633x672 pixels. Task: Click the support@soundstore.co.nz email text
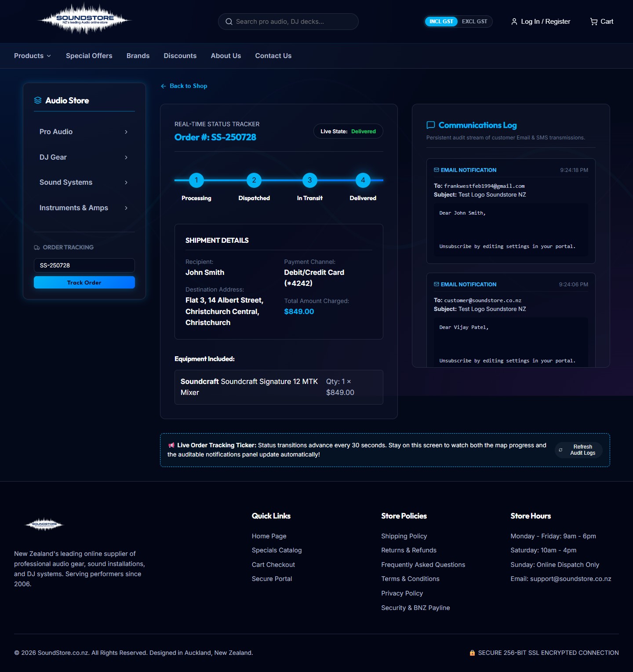click(x=571, y=579)
